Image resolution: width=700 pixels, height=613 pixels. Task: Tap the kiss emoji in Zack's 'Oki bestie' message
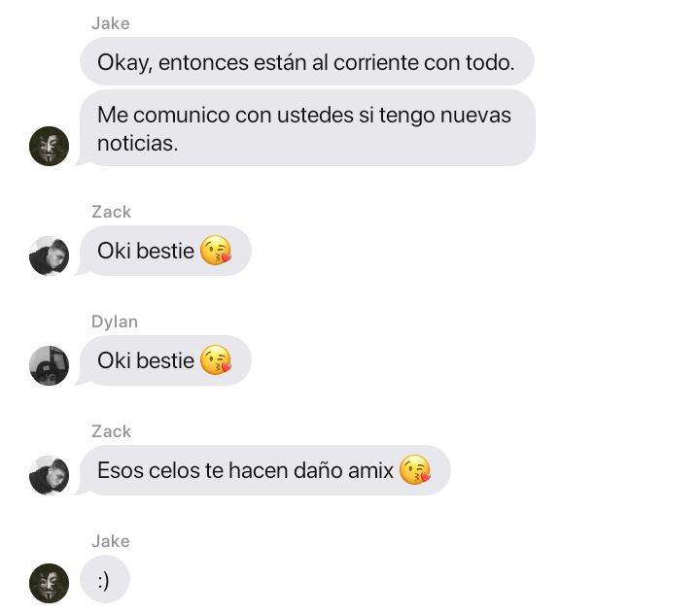click(216, 251)
